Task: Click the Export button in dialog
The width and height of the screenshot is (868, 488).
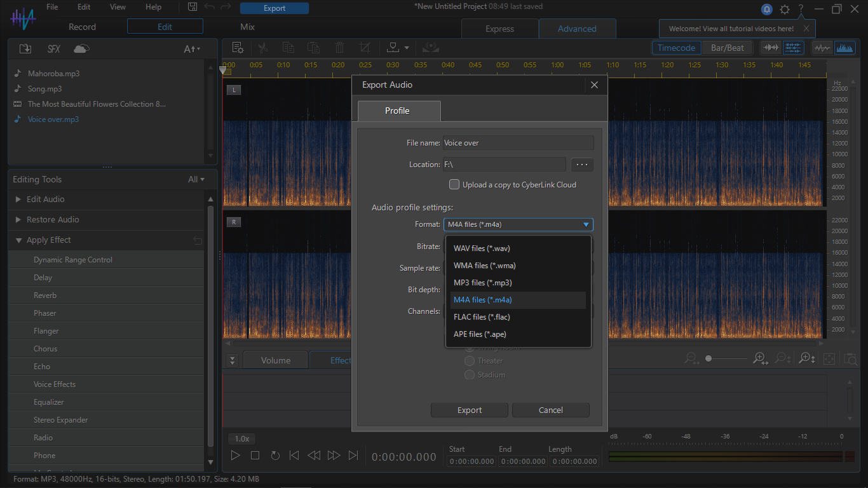Action: pos(470,410)
